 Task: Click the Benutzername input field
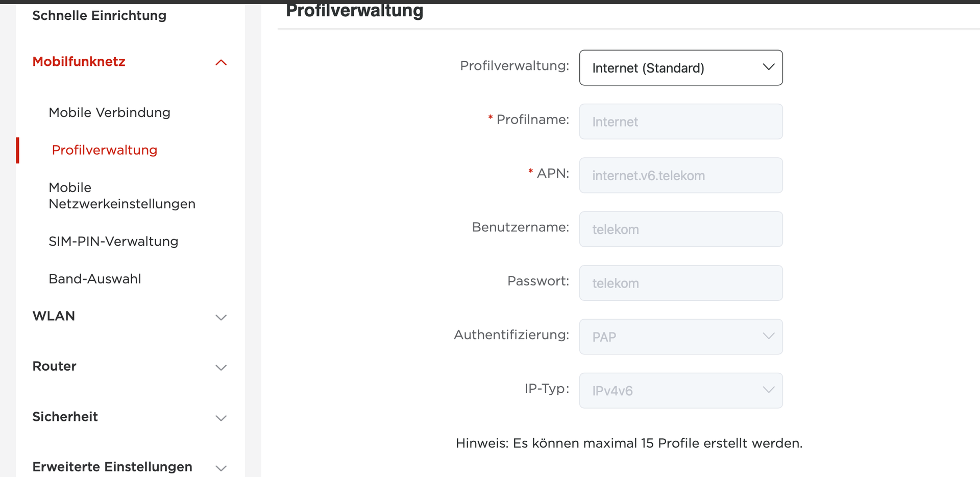(681, 229)
